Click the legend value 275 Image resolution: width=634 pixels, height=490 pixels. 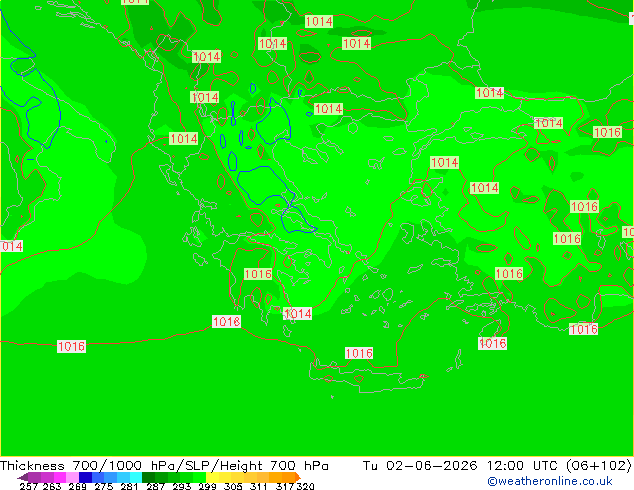104,486
